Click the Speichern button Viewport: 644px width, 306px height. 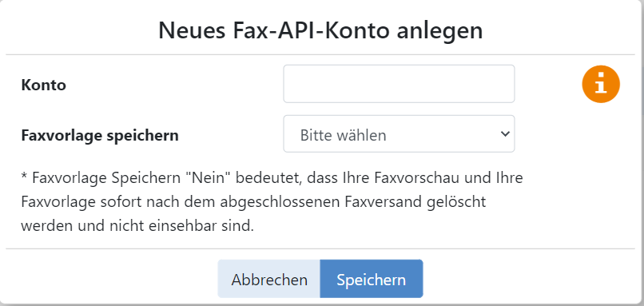pyautogui.click(x=372, y=279)
